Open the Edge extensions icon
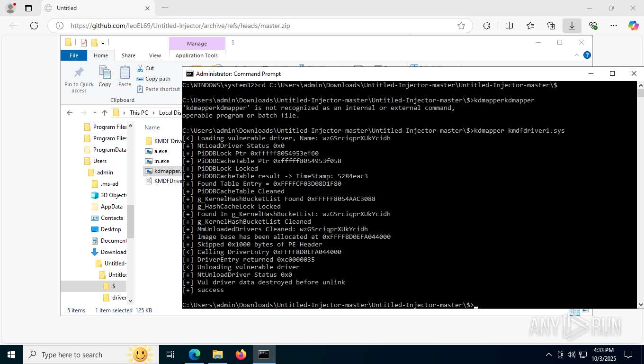644x364 pixels. tap(486, 26)
